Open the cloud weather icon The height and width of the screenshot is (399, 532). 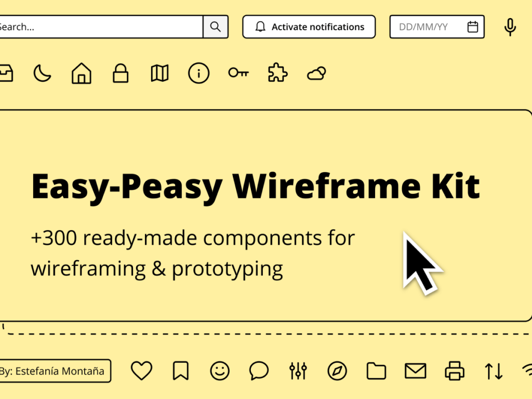tap(316, 73)
